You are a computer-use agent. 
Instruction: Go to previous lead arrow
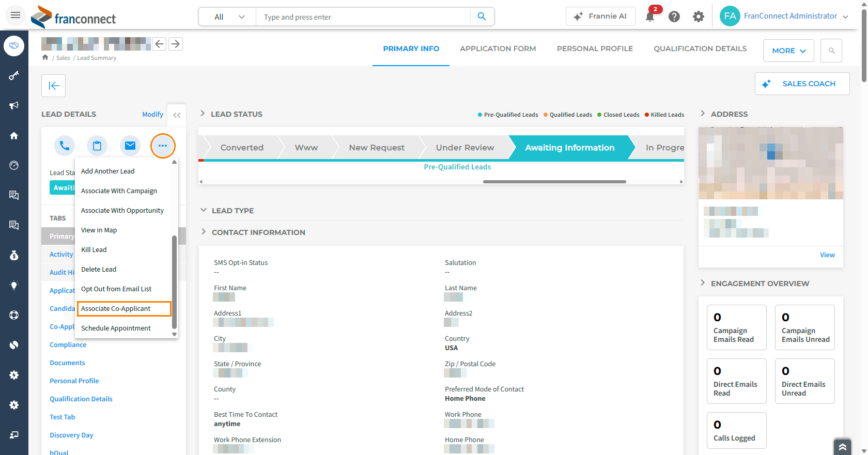(160, 44)
